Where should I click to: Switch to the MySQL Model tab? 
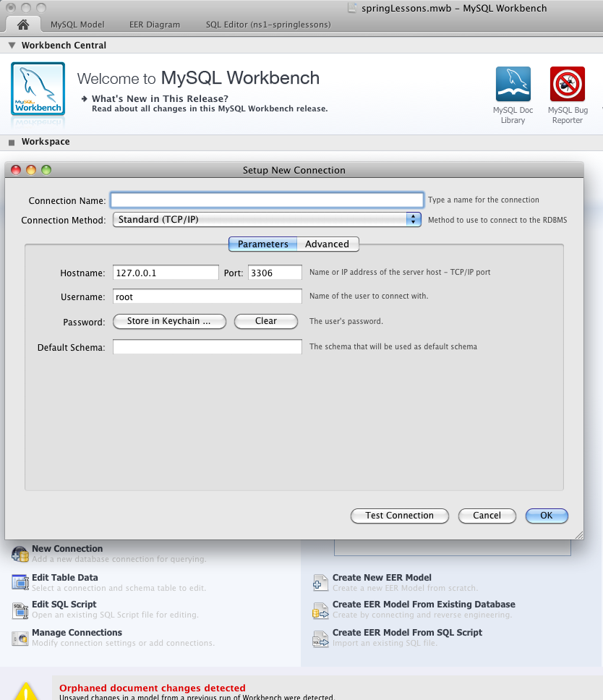coord(77,25)
